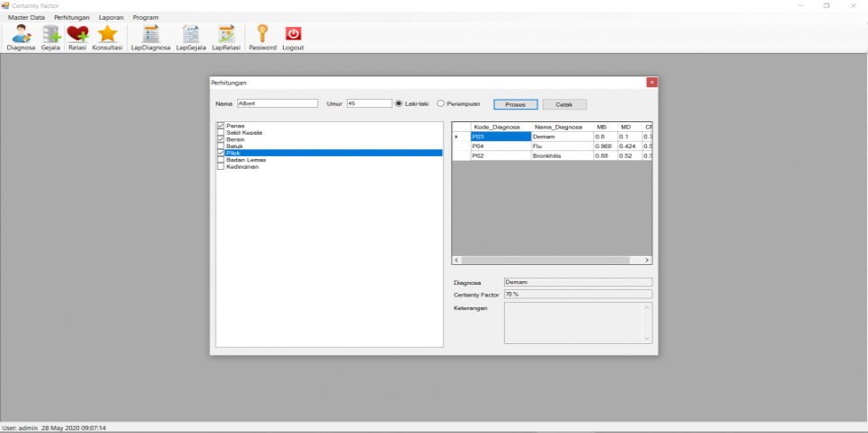Click the grid horizontal scrollbar thumb
Screen dimensions: 868x433
[x=545, y=260]
